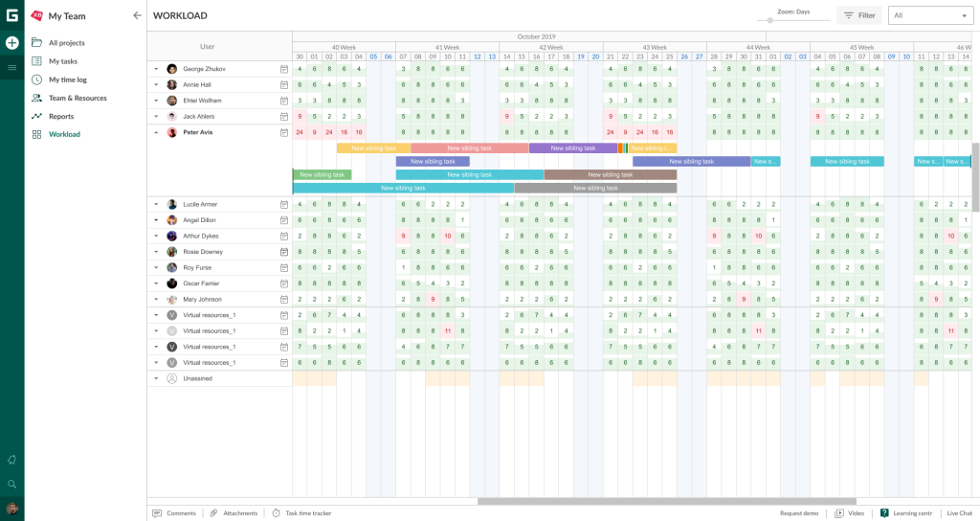Expand Annie Hall's row

click(156, 84)
